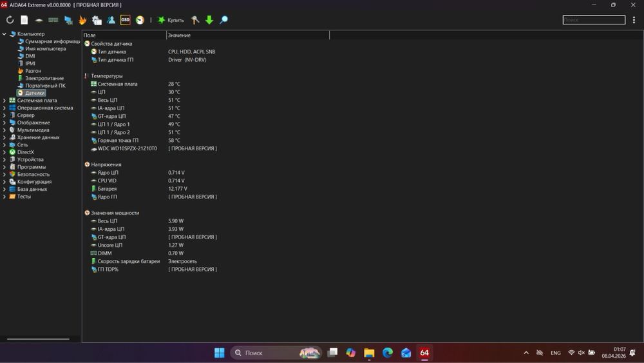644x363 pixels.
Task: Open the memory module benchmark icon
Action: coord(53,20)
